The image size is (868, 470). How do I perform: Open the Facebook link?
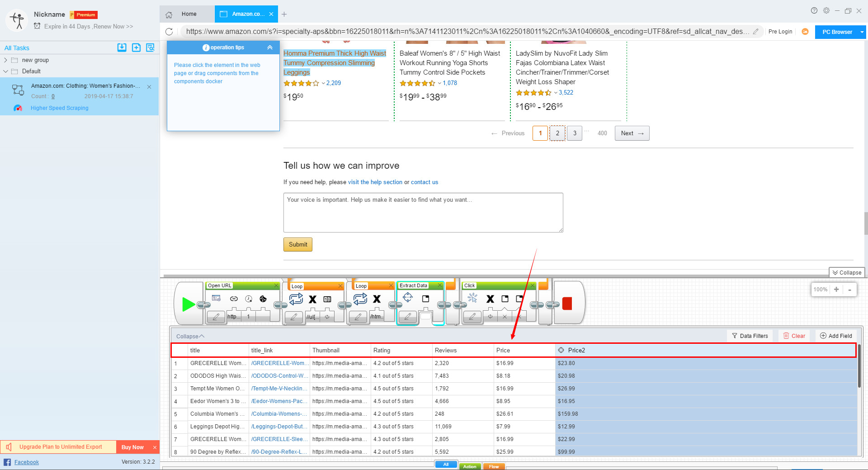click(x=27, y=462)
